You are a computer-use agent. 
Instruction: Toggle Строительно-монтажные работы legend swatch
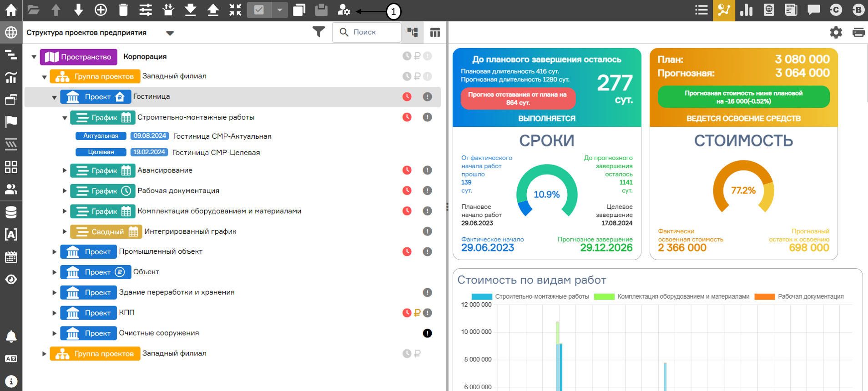click(482, 296)
